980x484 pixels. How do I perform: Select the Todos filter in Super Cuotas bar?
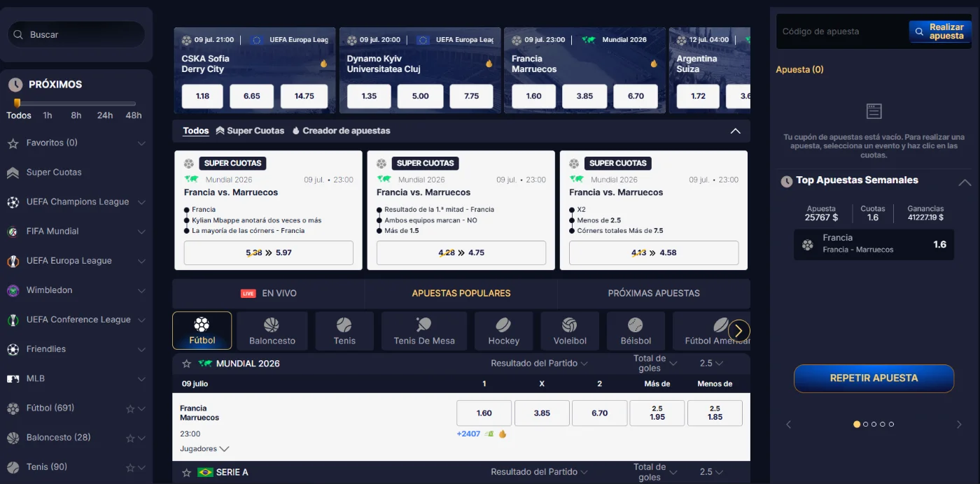(196, 131)
